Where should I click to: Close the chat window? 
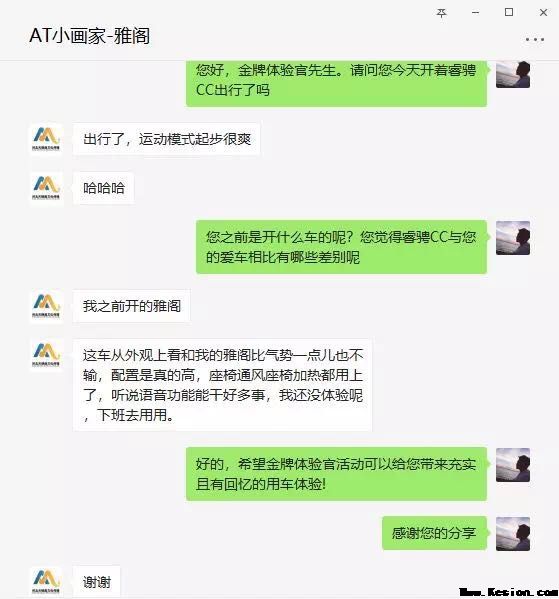pos(543,13)
